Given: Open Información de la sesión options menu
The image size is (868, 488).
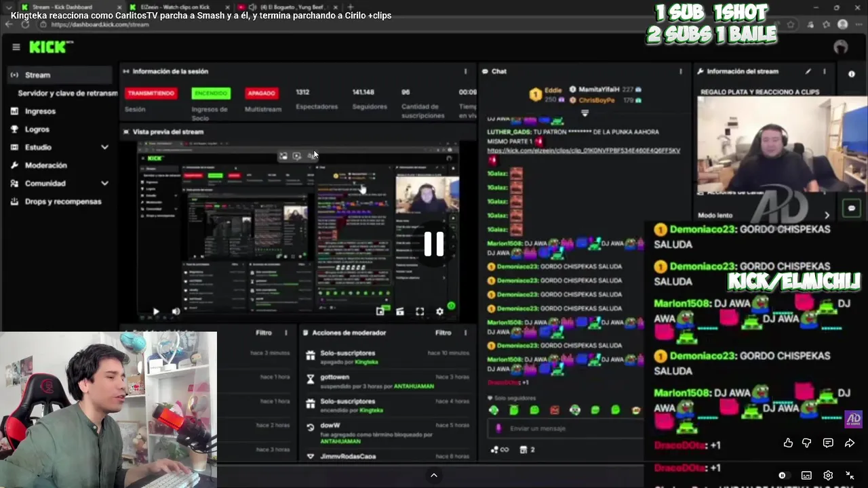Looking at the screenshot, I should tap(465, 71).
